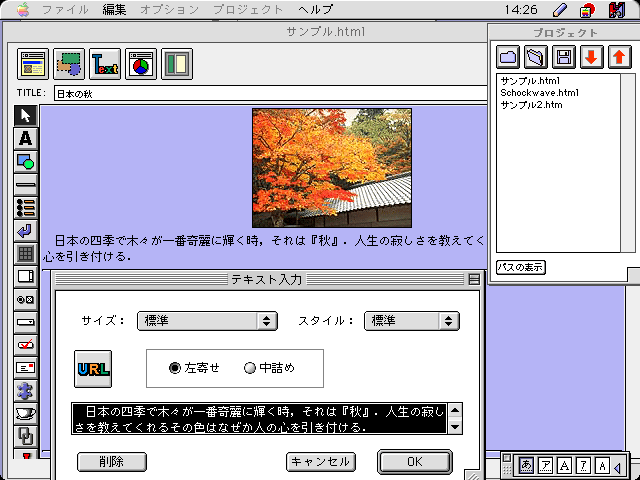This screenshot has height=480, width=640.
Task: Select the horizontal rule tool
Action: [26, 184]
